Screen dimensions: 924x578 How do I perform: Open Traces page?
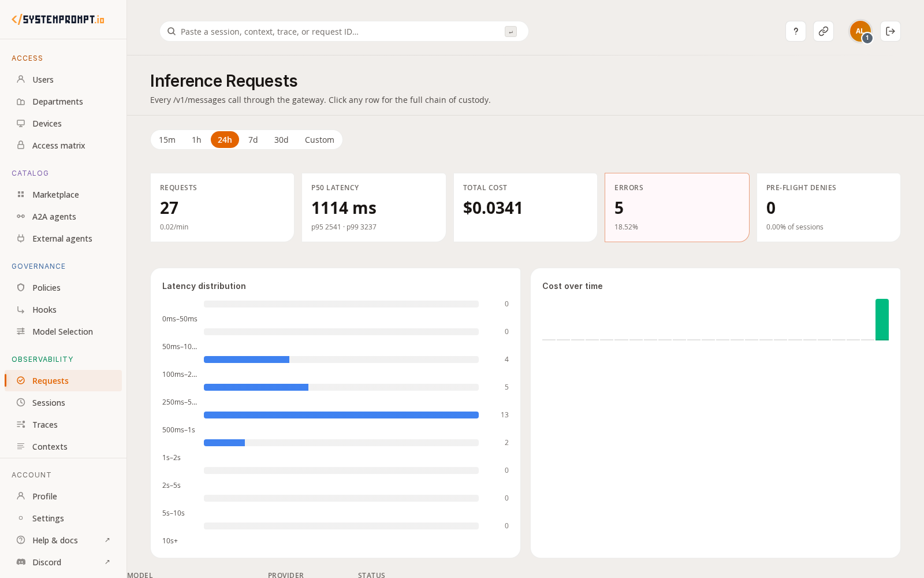click(64, 425)
